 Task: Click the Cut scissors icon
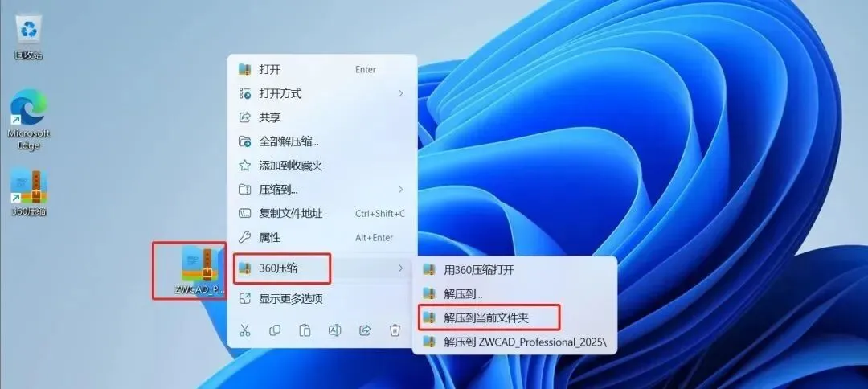click(244, 330)
